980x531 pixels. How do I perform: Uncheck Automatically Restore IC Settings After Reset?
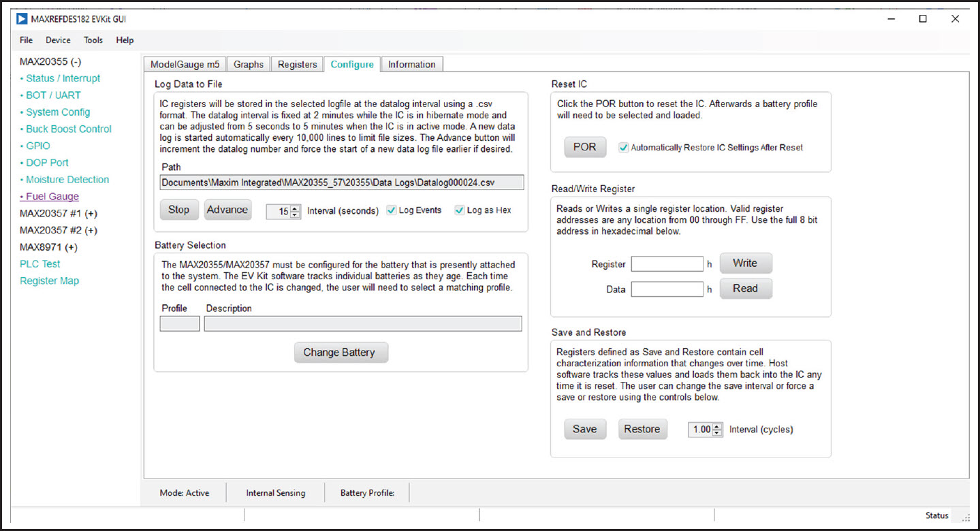[624, 148]
